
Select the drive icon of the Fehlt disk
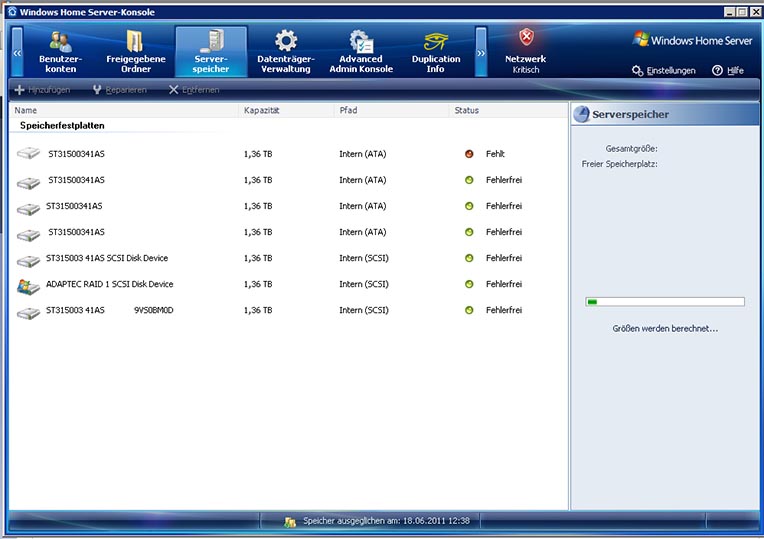(x=28, y=154)
